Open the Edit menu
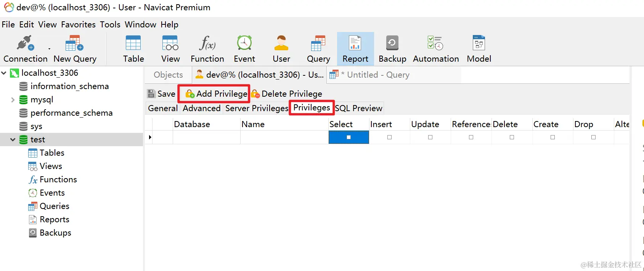Viewport: 644px width, 271px height. pyautogui.click(x=27, y=24)
